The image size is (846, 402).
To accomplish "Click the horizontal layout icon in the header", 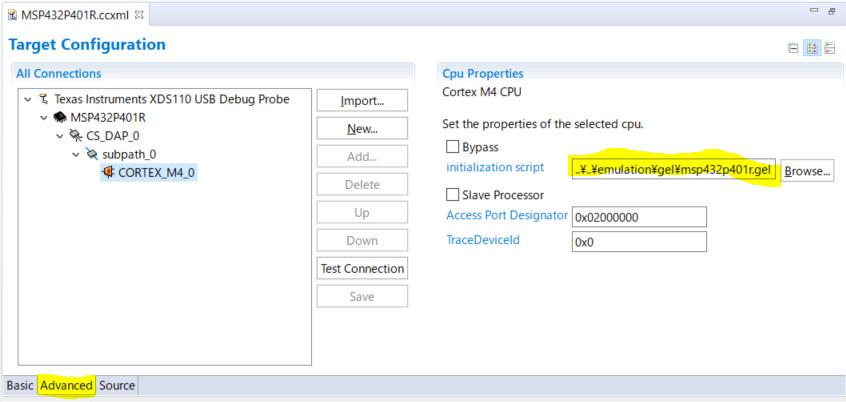I will pyautogui.click(x=830, y=47).
